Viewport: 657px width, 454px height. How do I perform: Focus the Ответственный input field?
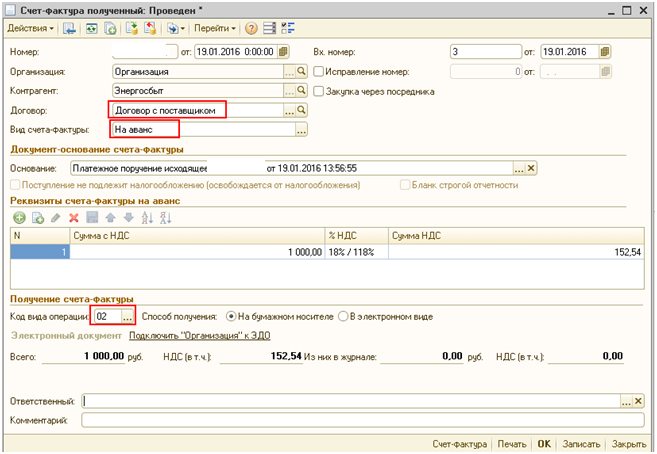[x=351, y=401]
